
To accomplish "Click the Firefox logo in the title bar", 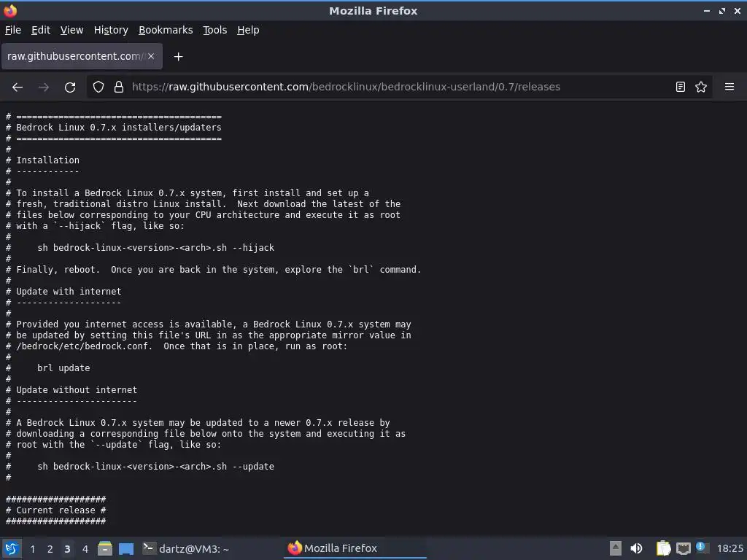I will coord(10,10).
